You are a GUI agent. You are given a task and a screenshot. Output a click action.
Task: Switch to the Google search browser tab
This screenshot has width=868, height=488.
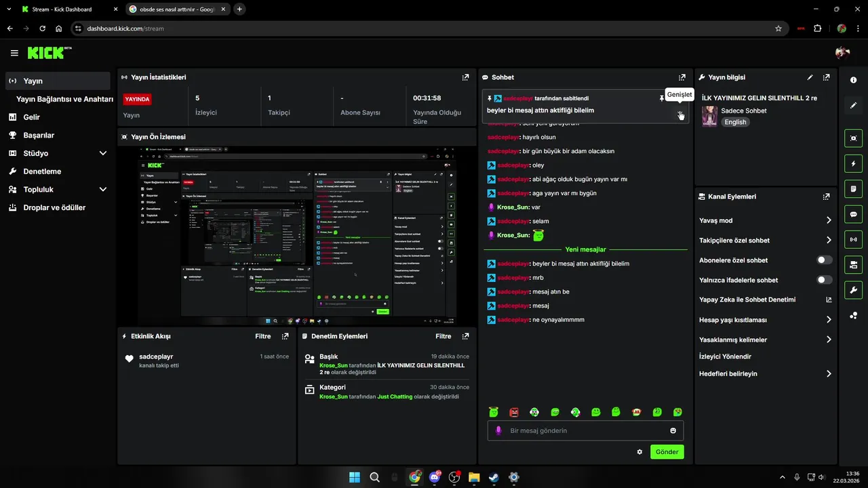click(x=176, y=9)
